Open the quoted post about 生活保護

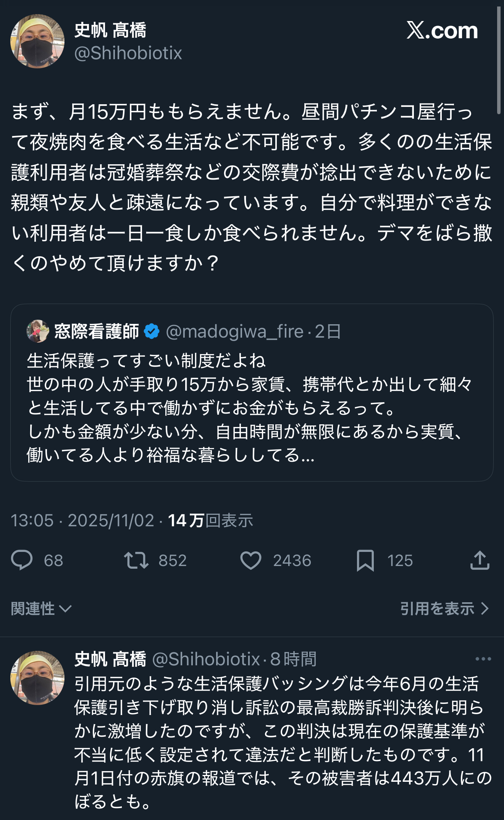252,409
